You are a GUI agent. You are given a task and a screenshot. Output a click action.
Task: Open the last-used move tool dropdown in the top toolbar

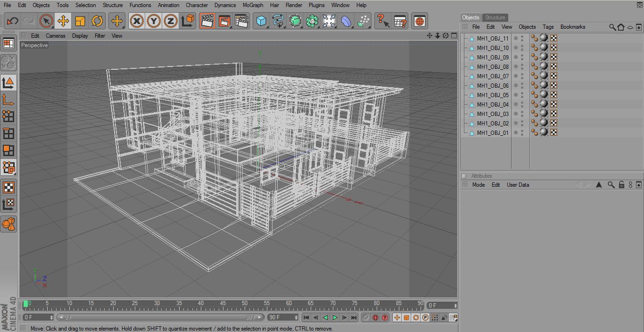(x=117, y=21)
